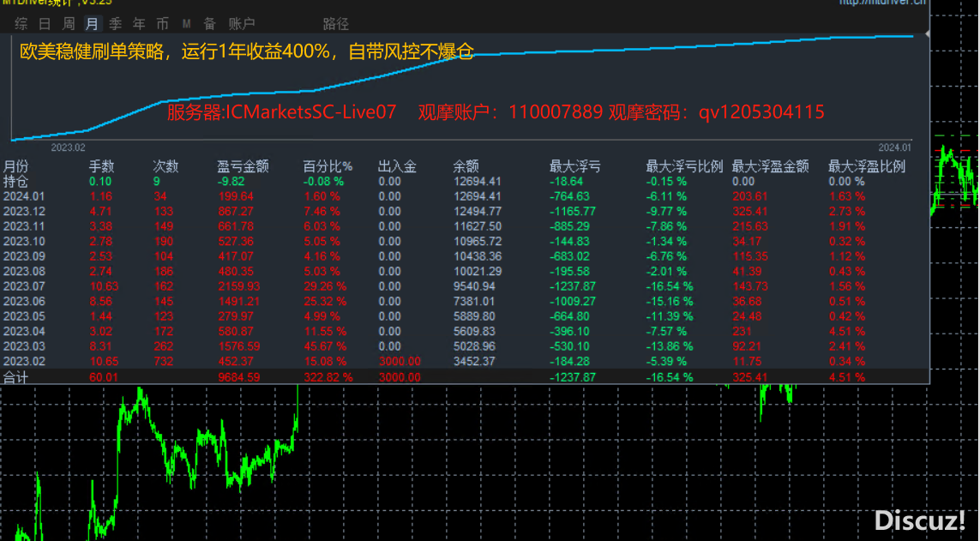The height and width of the screenshot is (541, 980).
Task: Open the 备 tab
Action: coord(210,24)
